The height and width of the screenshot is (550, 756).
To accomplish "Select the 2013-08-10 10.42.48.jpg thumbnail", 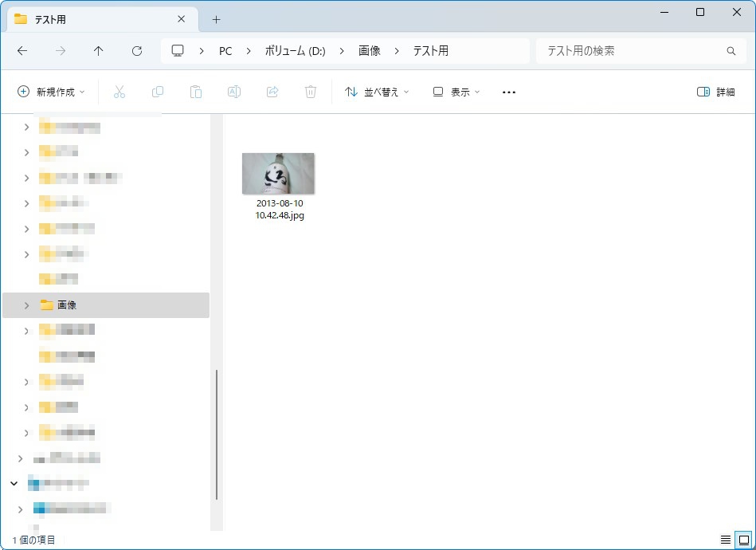I will coord(278,174).
